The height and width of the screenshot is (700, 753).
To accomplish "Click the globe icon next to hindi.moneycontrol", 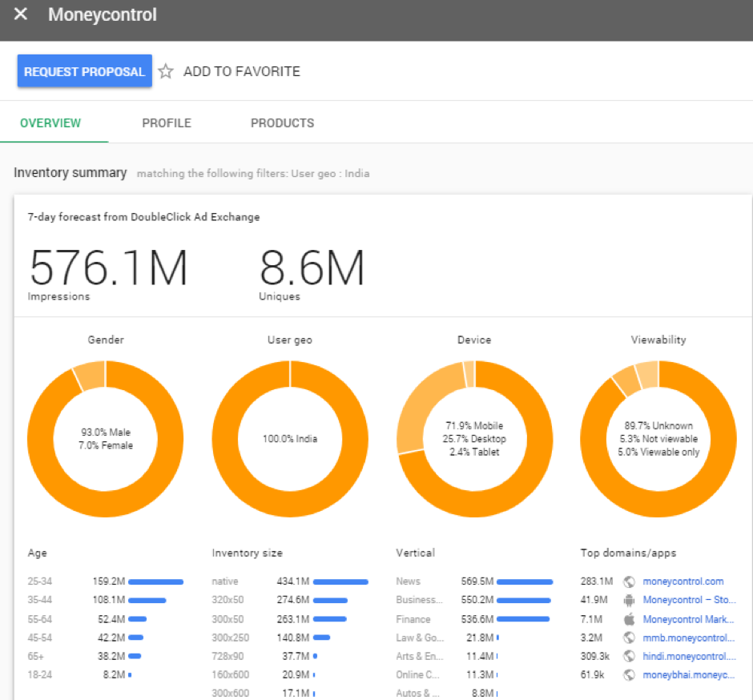I will pos(630,655).
